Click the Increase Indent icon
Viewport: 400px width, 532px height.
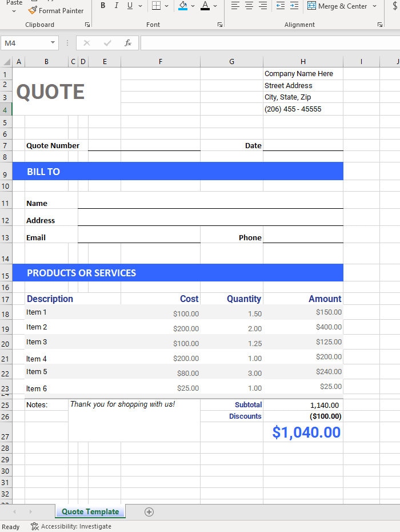click(x=294, y=5)
